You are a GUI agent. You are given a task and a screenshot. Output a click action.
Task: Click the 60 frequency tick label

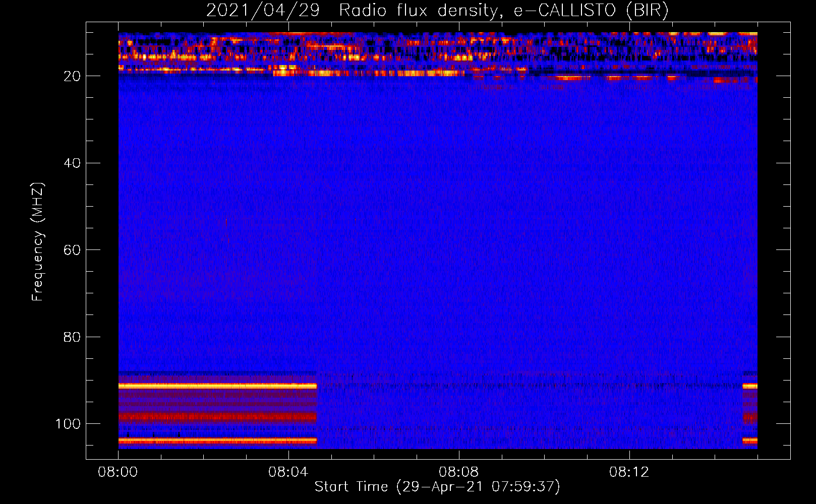coord(72,250)
